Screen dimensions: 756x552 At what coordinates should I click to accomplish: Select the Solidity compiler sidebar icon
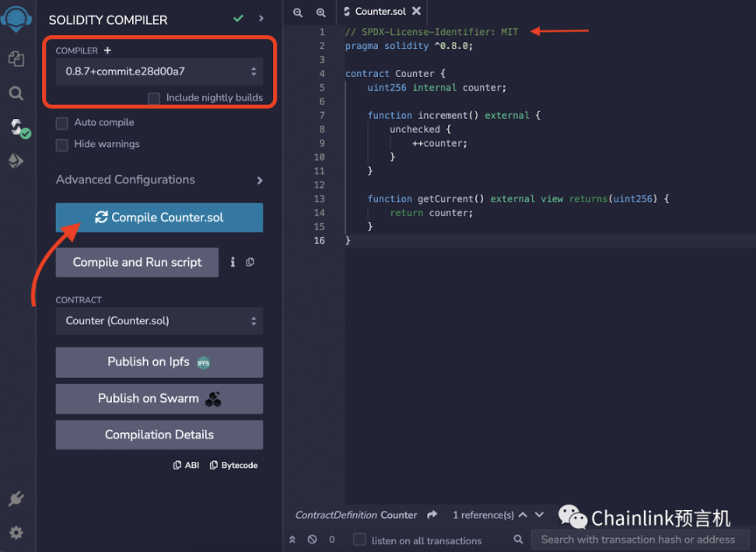[x=17, y=128]
